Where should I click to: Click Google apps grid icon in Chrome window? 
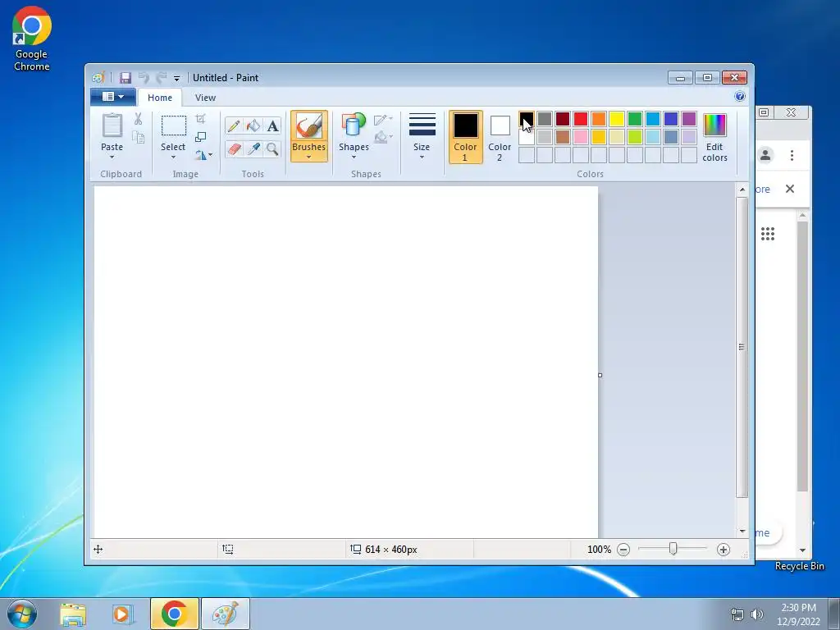(768, 234)
